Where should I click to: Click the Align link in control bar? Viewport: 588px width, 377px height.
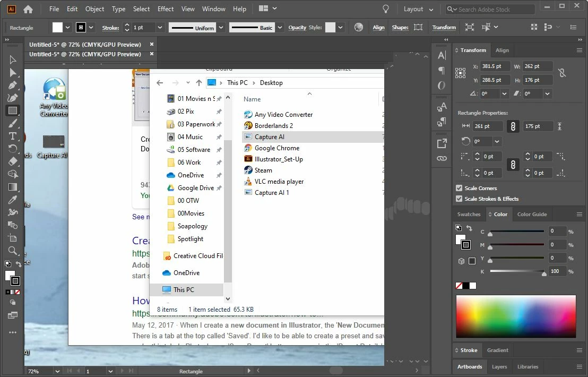[x=378, y=28]
